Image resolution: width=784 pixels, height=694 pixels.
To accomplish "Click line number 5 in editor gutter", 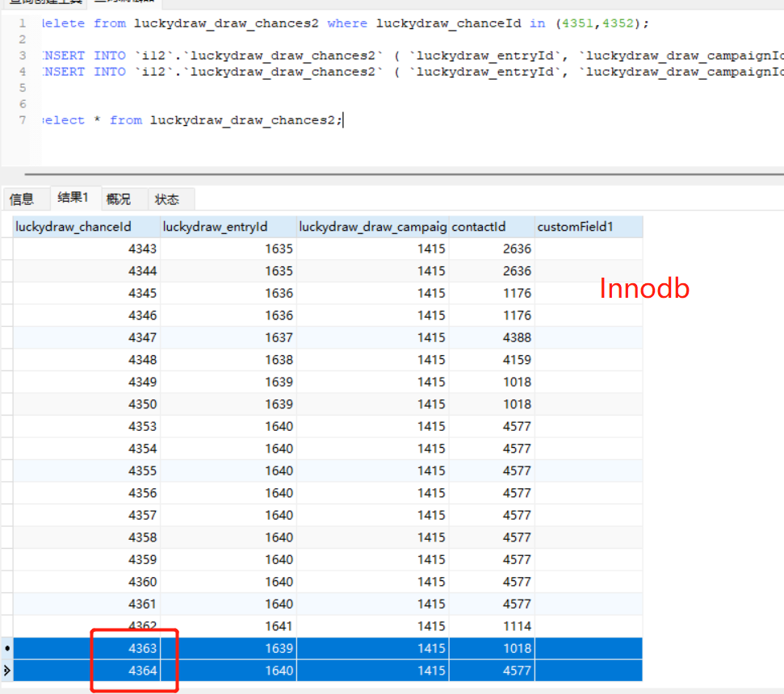I will [22, 88].
